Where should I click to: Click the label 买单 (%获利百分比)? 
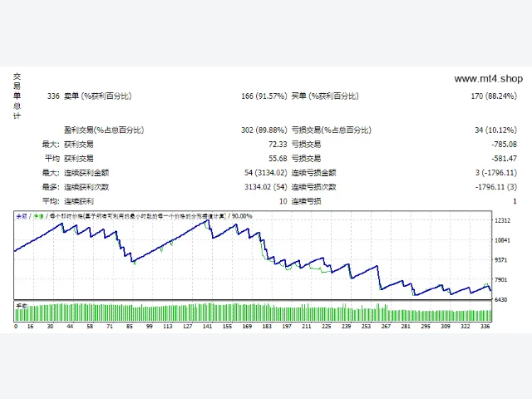point(325,96)
